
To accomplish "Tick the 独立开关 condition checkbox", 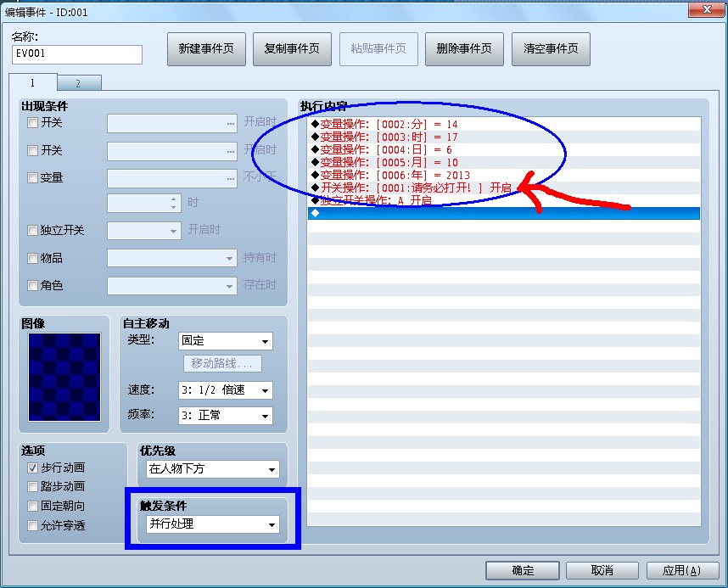I will (x=32, y=231).
